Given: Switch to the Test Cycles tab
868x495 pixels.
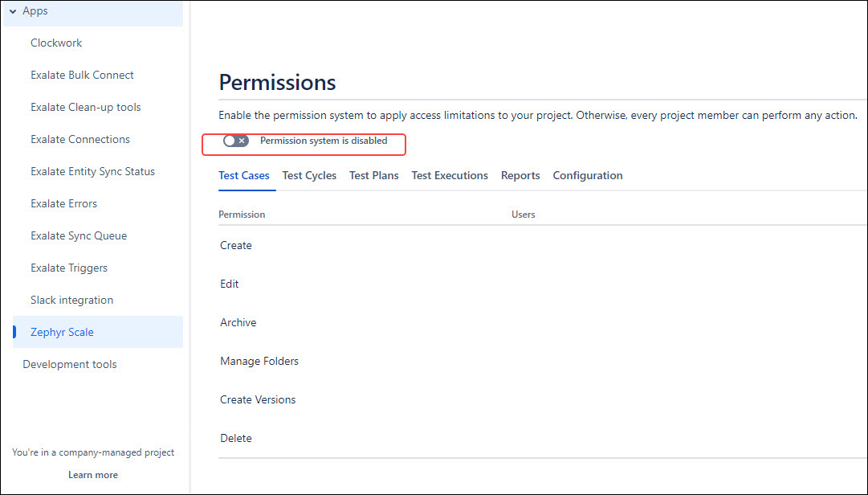Looking at the screenshot, I should [x=309, y=175].
